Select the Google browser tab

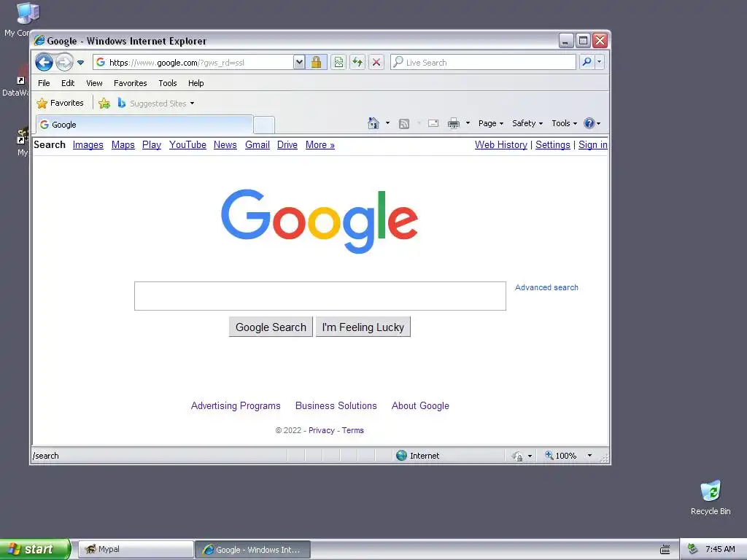(x=144, y=124)
